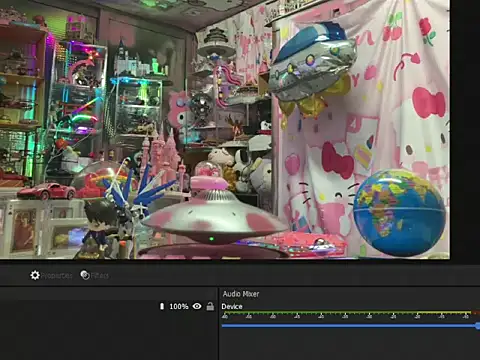Click the black area beside the preview
The width and height of the screenshot is (480, 360).
tap(465, 130)
